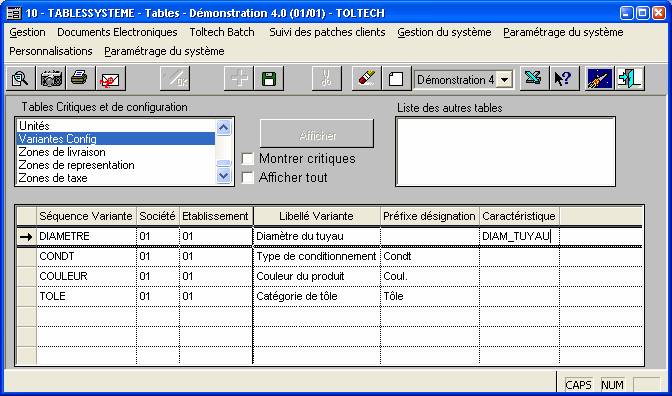This screenshot has height=396, width=672.
Task: Click the magnifier search toolbar icon
Action: pyautogui.click(x=20, y=78)
